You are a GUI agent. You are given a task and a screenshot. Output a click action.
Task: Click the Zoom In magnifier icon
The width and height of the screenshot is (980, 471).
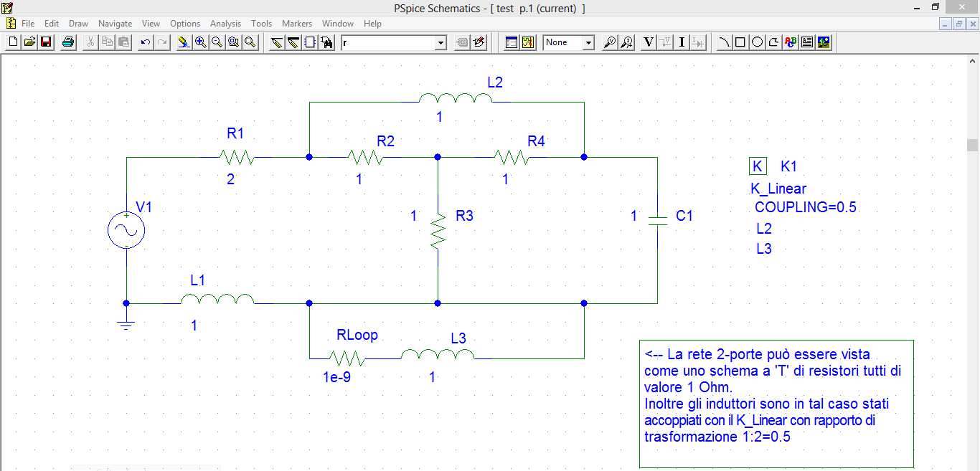201,42
